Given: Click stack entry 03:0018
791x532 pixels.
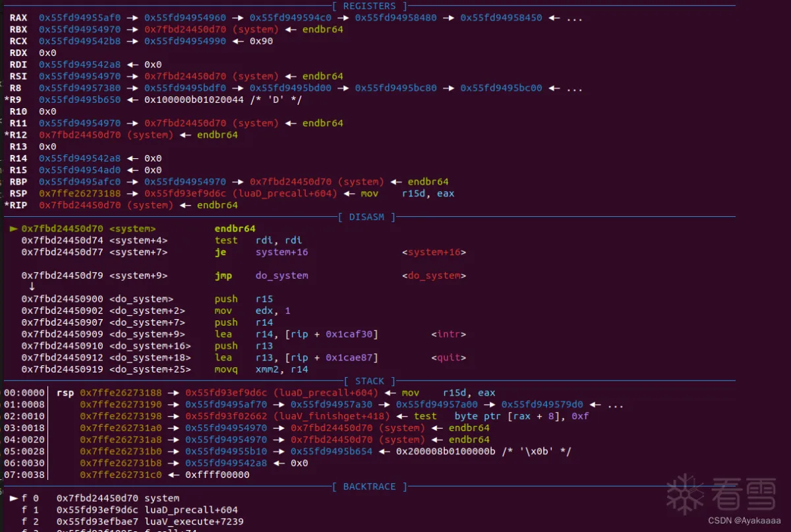Looking at the screenshot, I should click(x=25, y=428).
